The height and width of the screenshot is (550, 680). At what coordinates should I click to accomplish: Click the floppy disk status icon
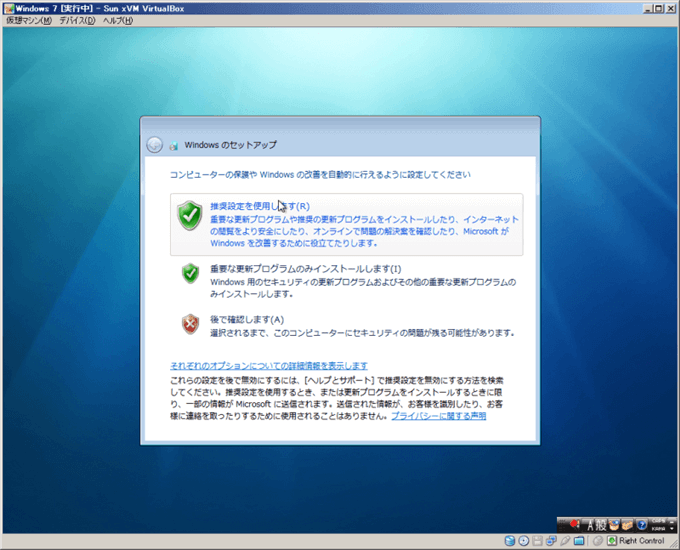click(x=538, y=541)
